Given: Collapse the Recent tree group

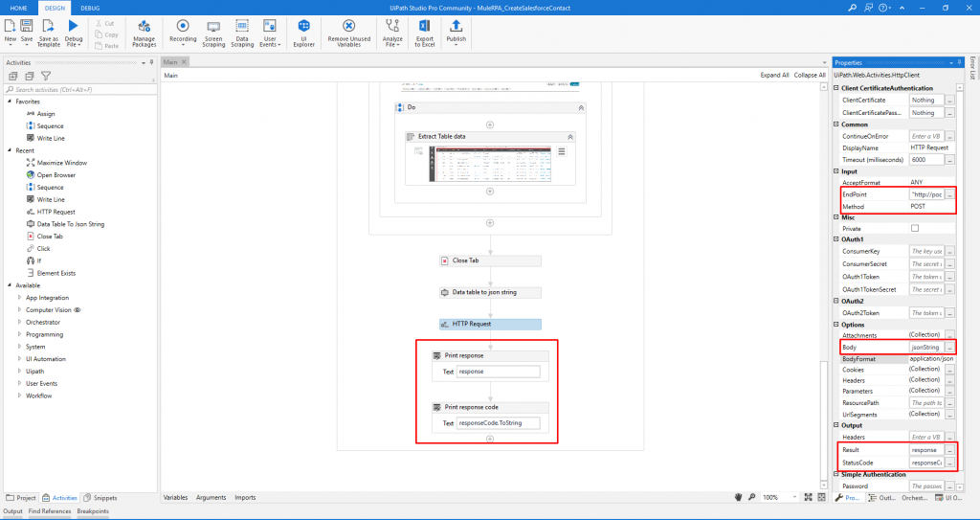Looking at the screenshot, I should pyautogui.click(x=10, y=150).
